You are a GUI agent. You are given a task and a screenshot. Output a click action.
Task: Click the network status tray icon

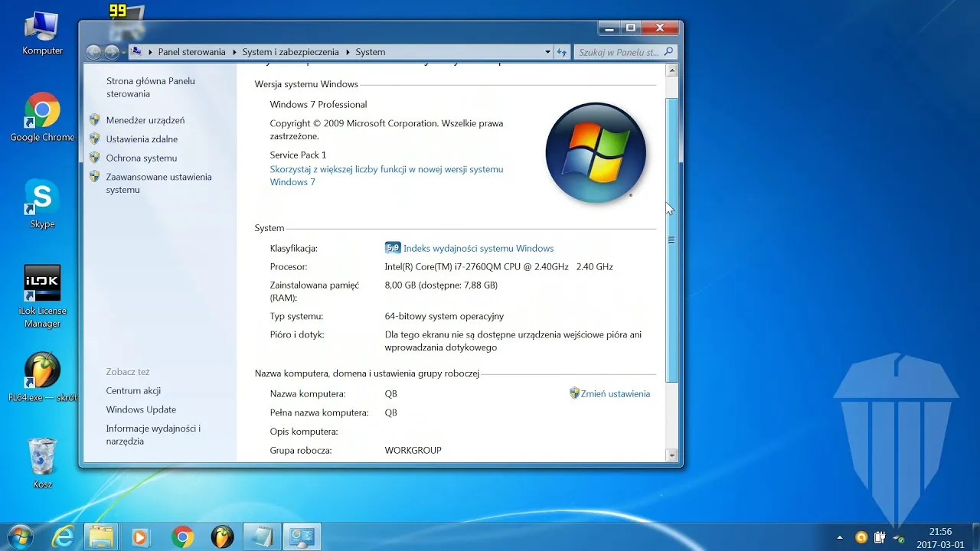(897, 536)
